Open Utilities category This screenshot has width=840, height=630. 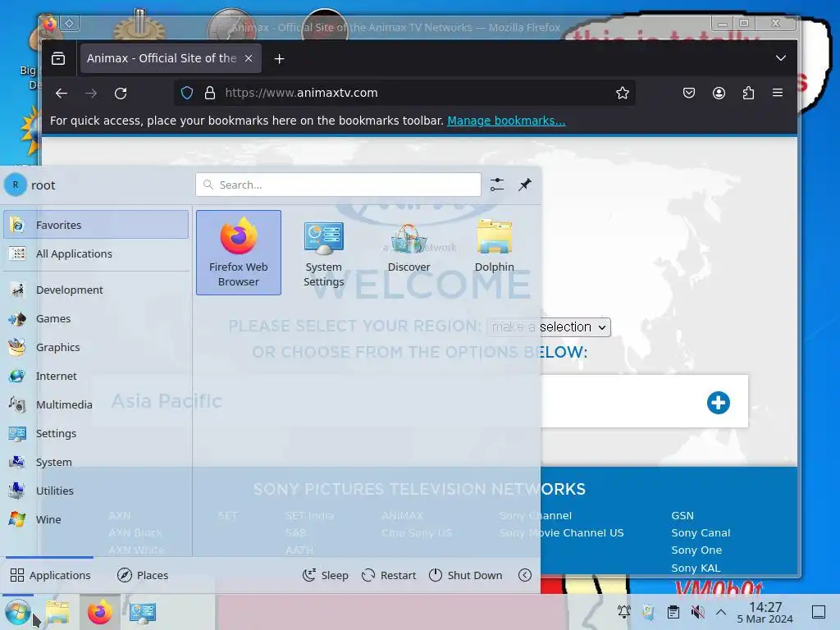96,491
